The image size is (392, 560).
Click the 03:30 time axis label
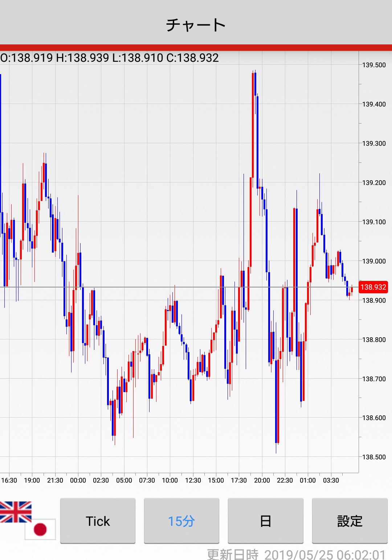(x=331, y=480)
